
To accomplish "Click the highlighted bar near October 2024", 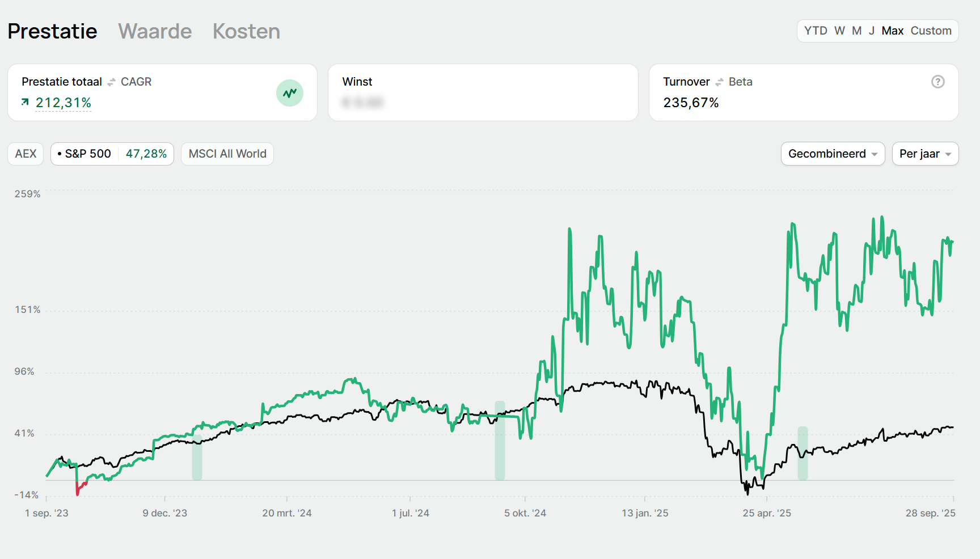I will tap(500, 441).
